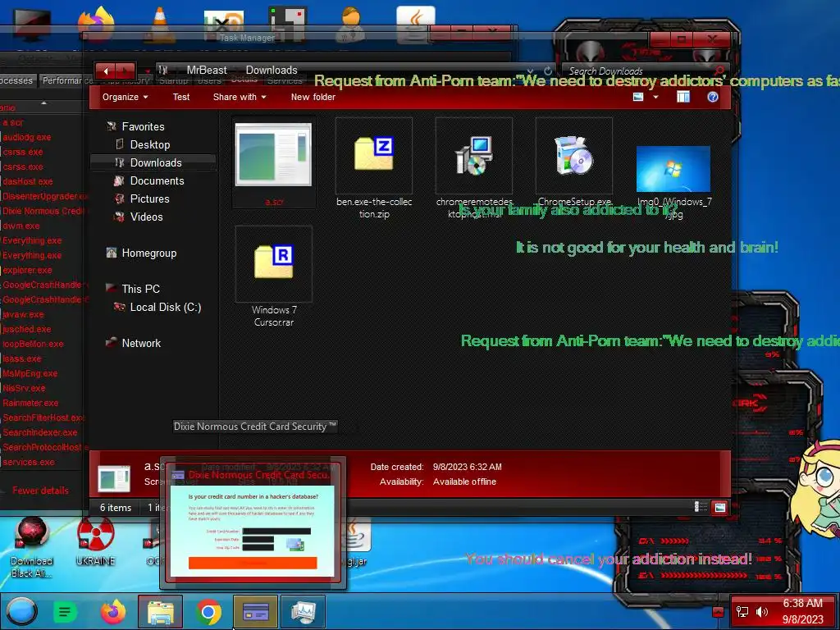This screenshot has width=840, height=630.
Task: Open the Organize dropdown menu
Action: click(x=126, y=97)
